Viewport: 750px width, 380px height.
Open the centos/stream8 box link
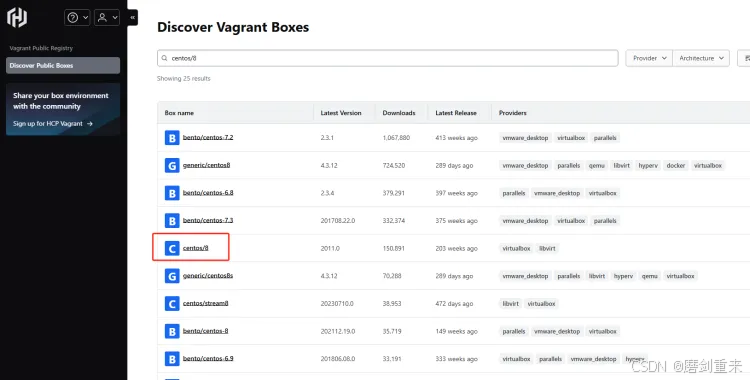206,303
